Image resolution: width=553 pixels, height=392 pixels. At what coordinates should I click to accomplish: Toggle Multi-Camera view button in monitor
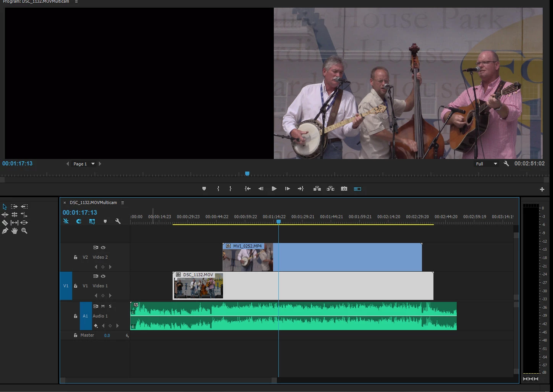point(357,189)
